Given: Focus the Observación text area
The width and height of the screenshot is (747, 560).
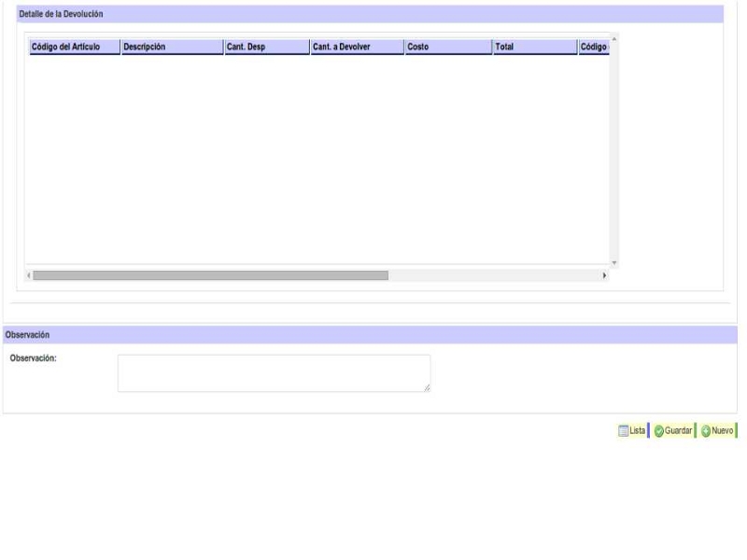Looking at the screenshot, I should coord(274,372).
